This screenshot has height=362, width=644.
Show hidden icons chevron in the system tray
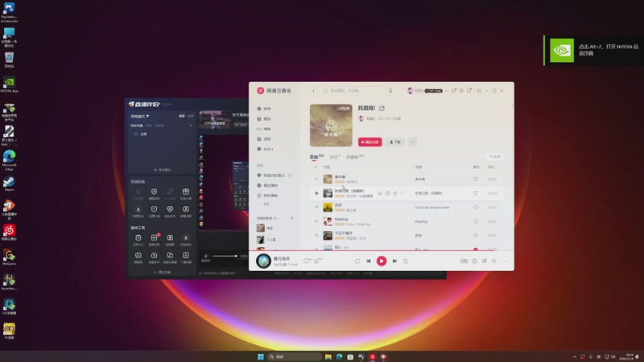point(575,357)
